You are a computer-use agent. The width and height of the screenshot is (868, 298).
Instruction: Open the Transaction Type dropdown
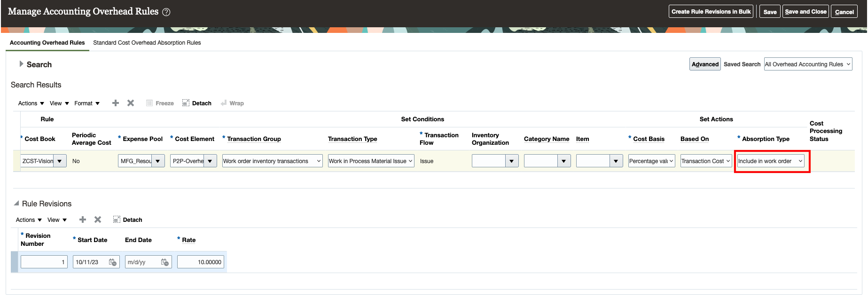click(371, 161)
